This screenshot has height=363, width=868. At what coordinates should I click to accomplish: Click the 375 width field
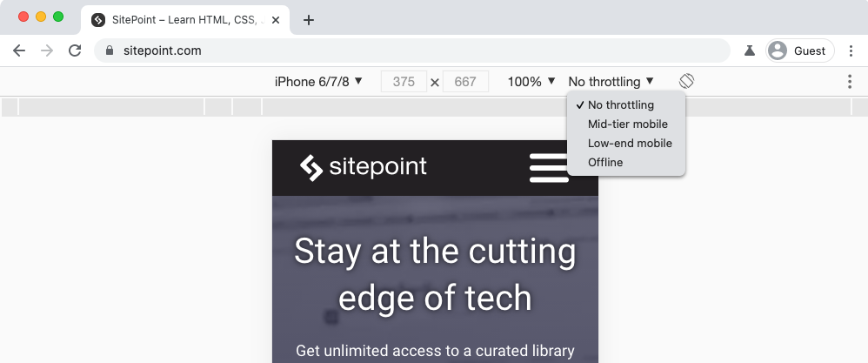[404, 82]
